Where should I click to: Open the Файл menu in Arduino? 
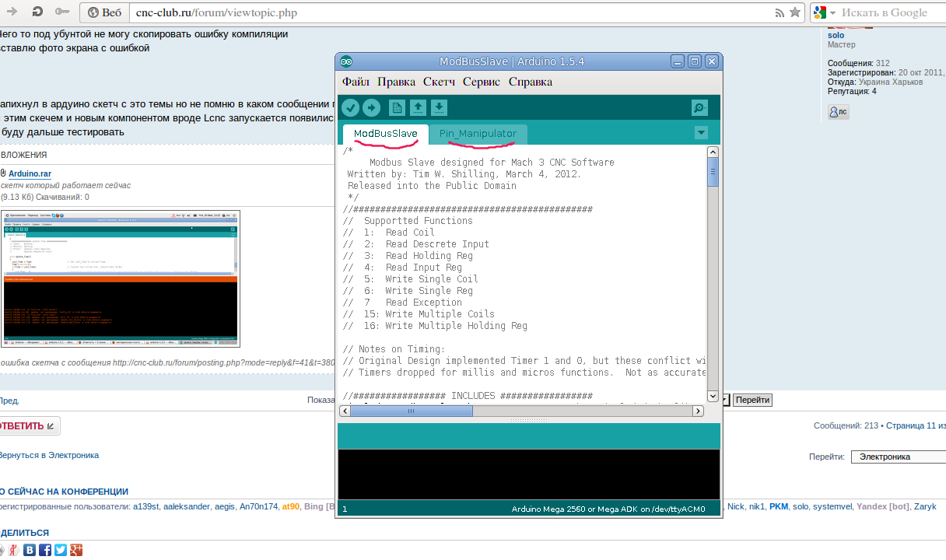(356, 82)
